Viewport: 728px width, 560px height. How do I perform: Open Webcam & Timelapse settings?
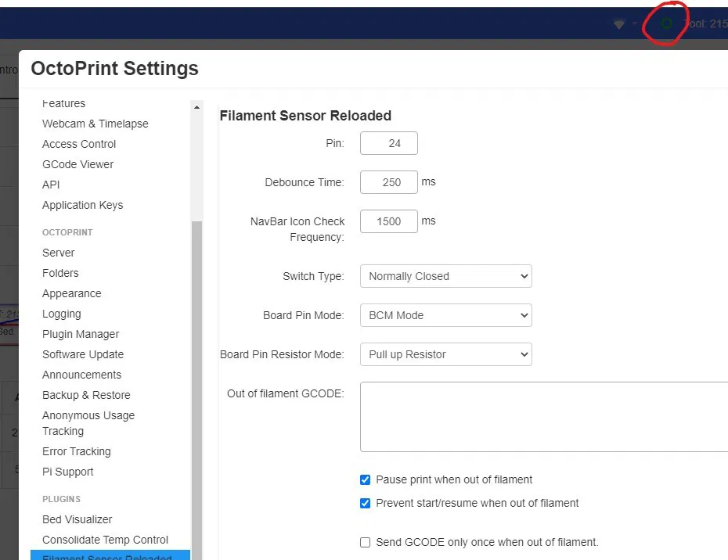95,124
